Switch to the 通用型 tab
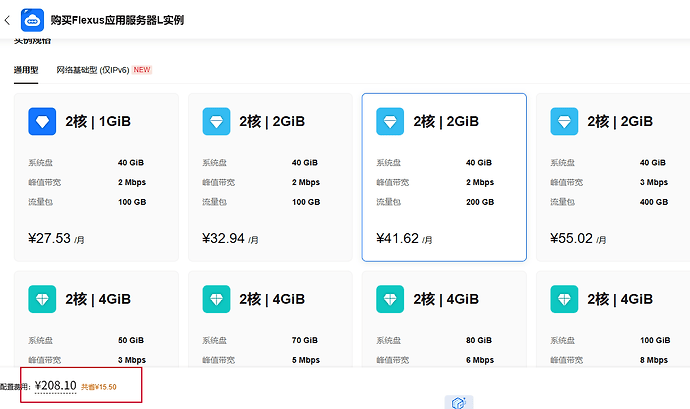 [x=26, y=70]
